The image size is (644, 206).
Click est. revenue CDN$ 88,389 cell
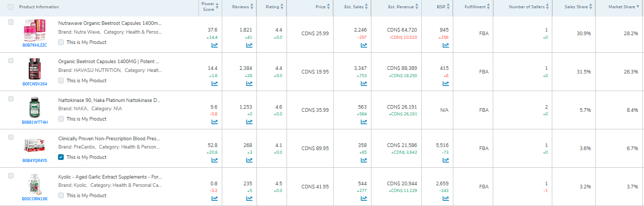pos(402,68)
